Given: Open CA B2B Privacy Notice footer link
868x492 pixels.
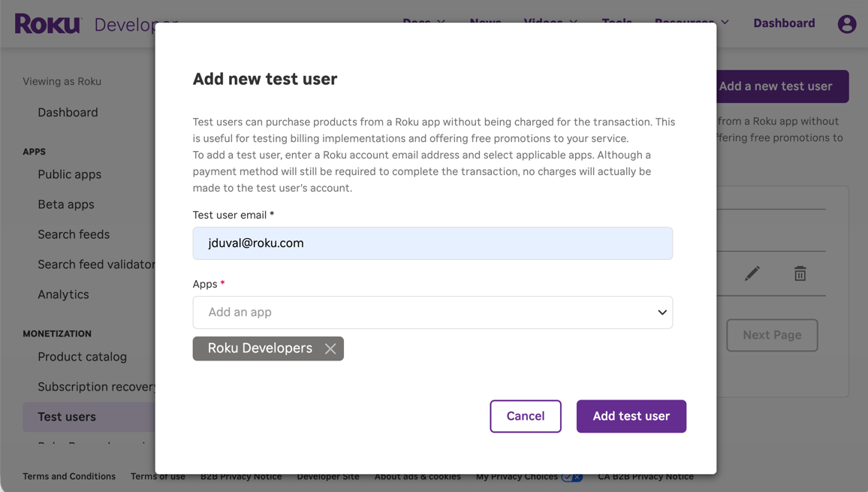Looking at the screenshot, I should tap(646, 476).
